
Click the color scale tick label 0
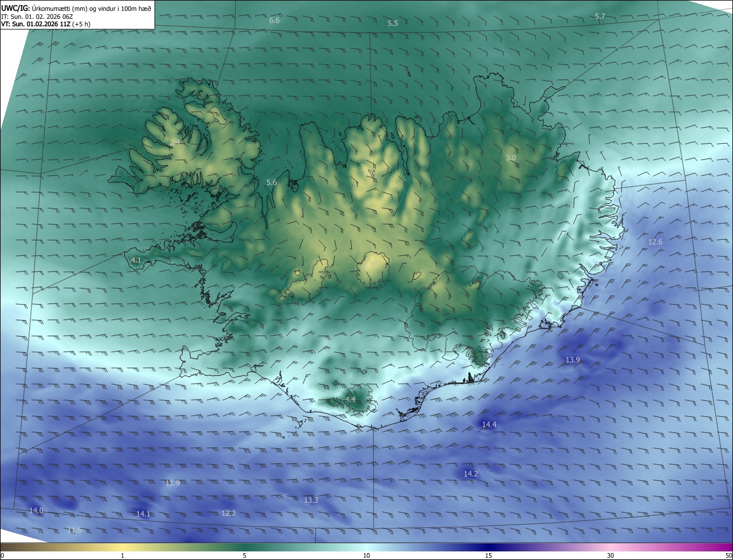(x=2, y=555)
